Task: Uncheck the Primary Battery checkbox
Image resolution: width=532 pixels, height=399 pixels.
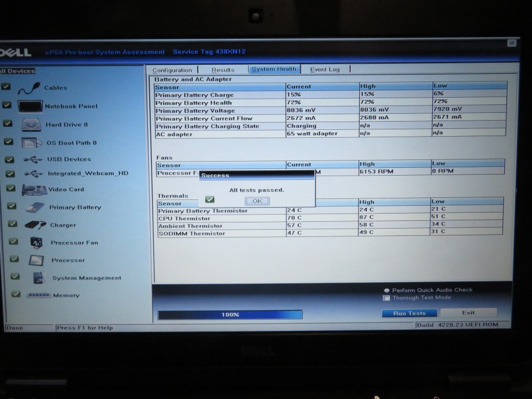Action: click(x=12, y=206)
